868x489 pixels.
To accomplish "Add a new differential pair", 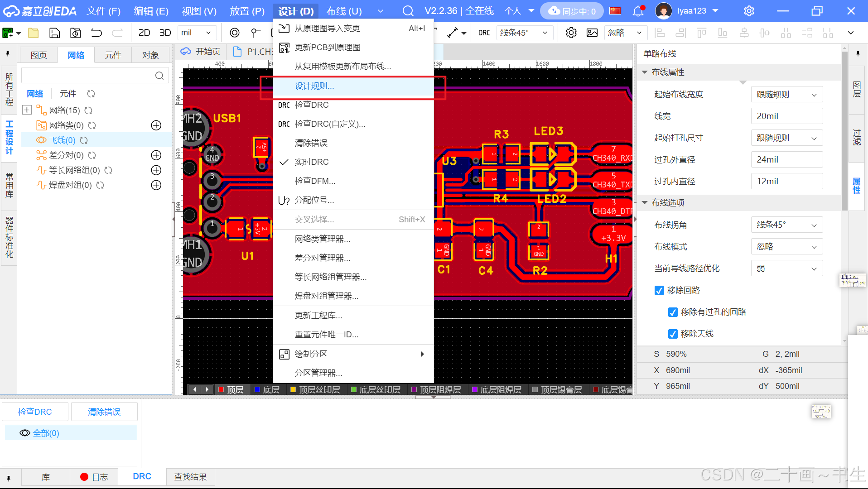I will click(x=156, y=155).
